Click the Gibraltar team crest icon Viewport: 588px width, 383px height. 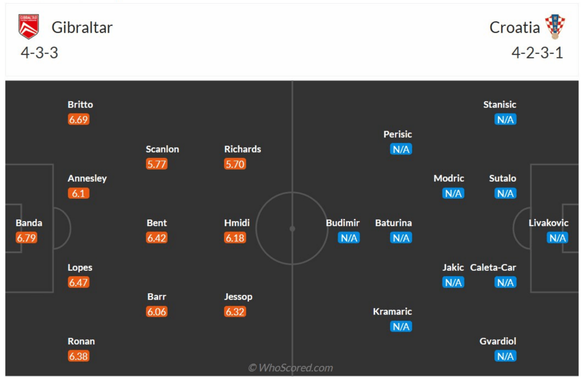[x=29, y=27]
